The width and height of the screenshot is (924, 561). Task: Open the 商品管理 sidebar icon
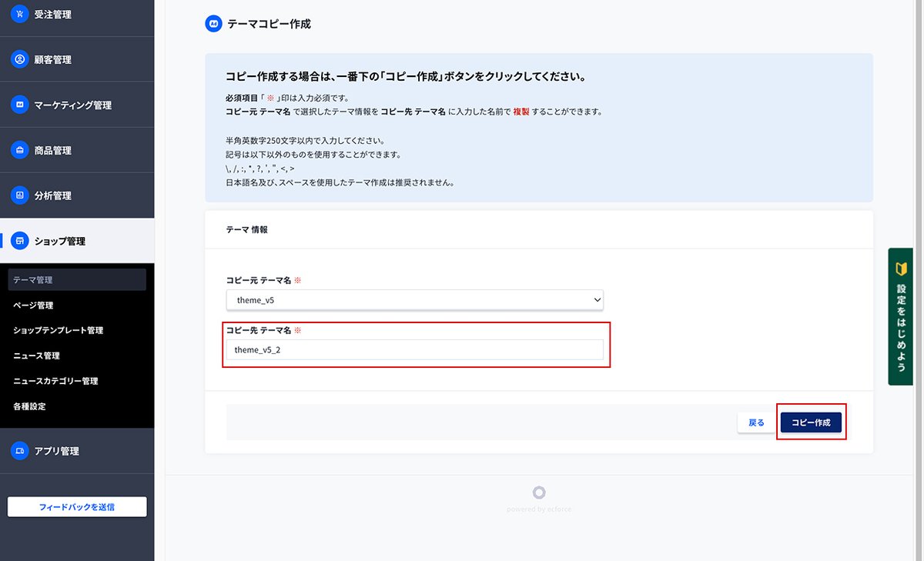tap(19, 150)
